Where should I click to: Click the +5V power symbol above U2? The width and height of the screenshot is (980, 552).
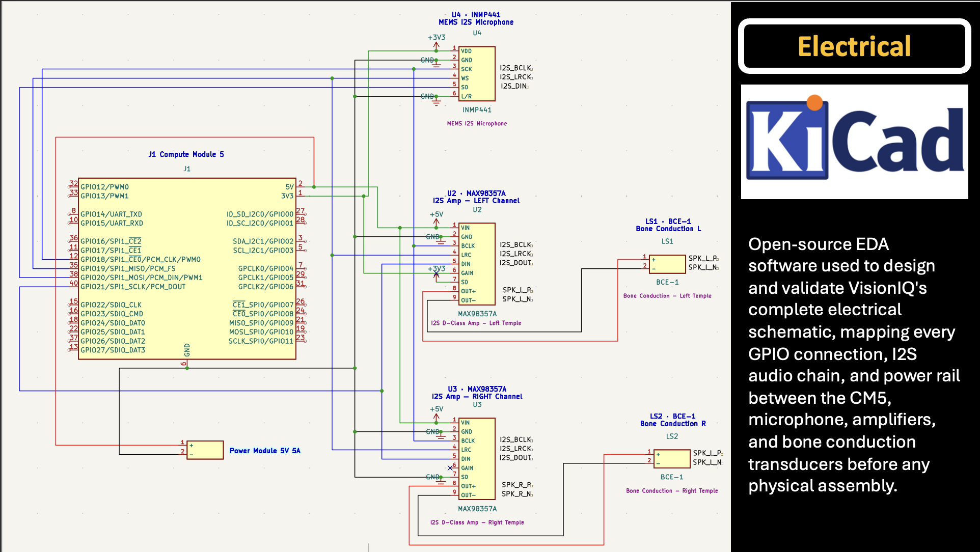pyautogui.click(x=437, y=218)
